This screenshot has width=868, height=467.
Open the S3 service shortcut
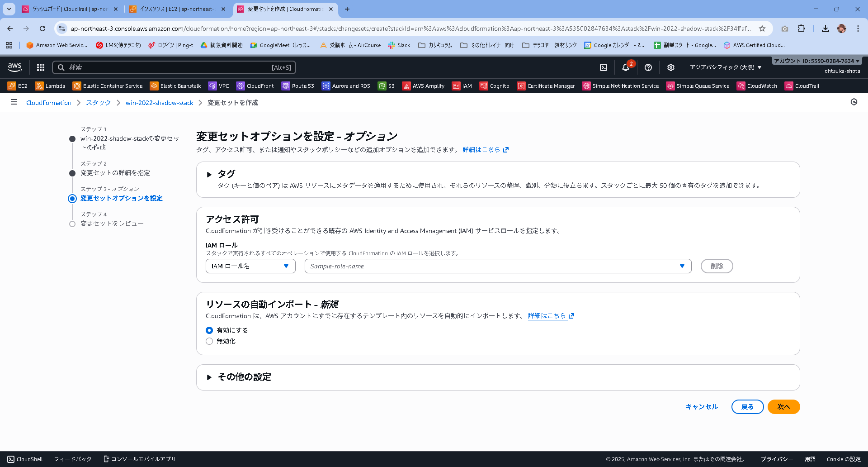pos(386,86)
